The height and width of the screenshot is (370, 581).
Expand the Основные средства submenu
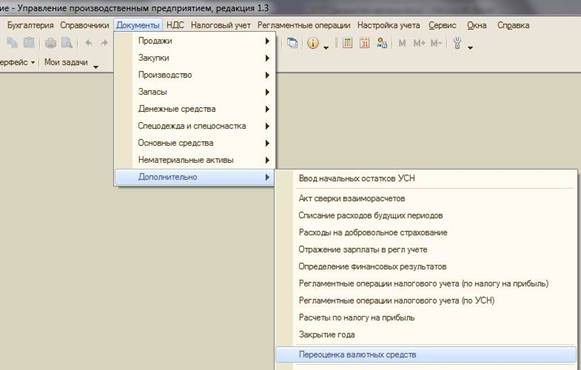(194, 143)
